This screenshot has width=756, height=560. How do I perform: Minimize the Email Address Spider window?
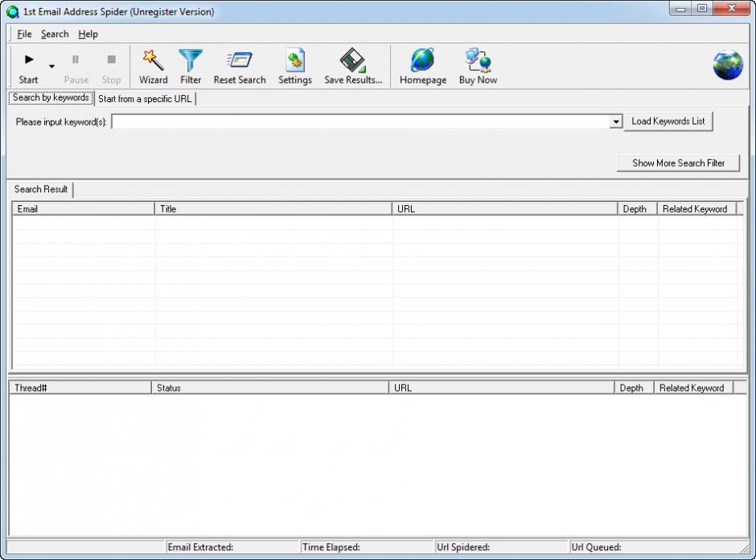680,9
